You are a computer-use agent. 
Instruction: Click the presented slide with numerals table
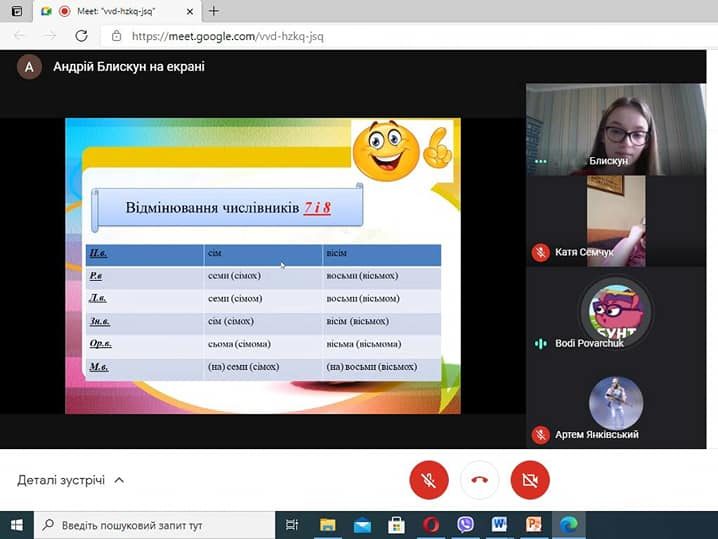click(x=262, y=265)
